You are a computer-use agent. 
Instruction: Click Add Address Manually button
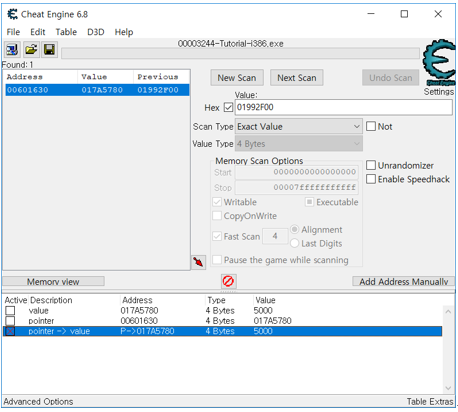click(404, 282)
